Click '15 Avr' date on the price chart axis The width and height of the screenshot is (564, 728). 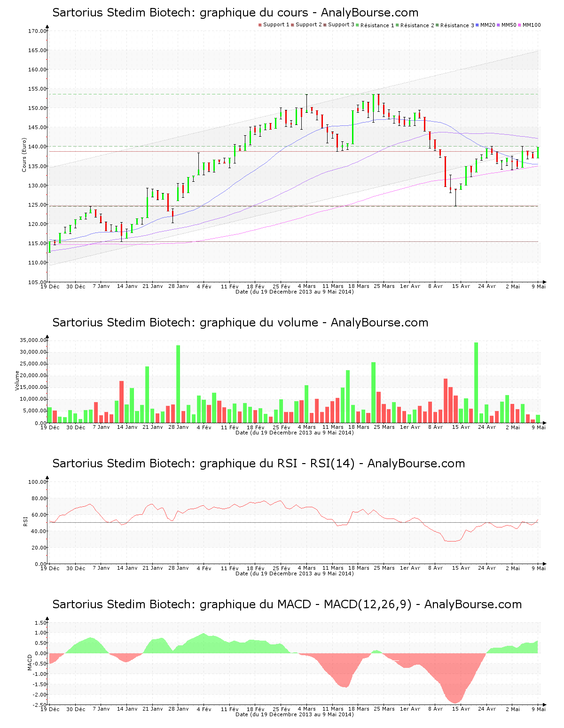(x=461, y=286)
